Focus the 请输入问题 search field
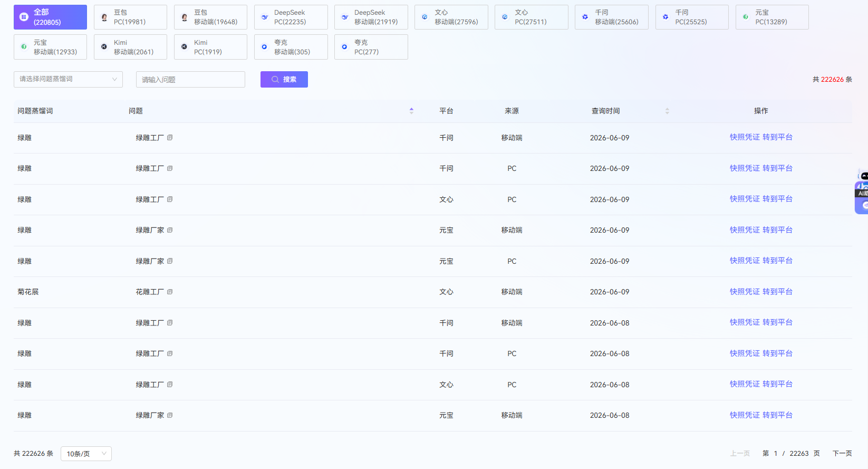Screen dimensions: 868x469 (x=190, y=79)
